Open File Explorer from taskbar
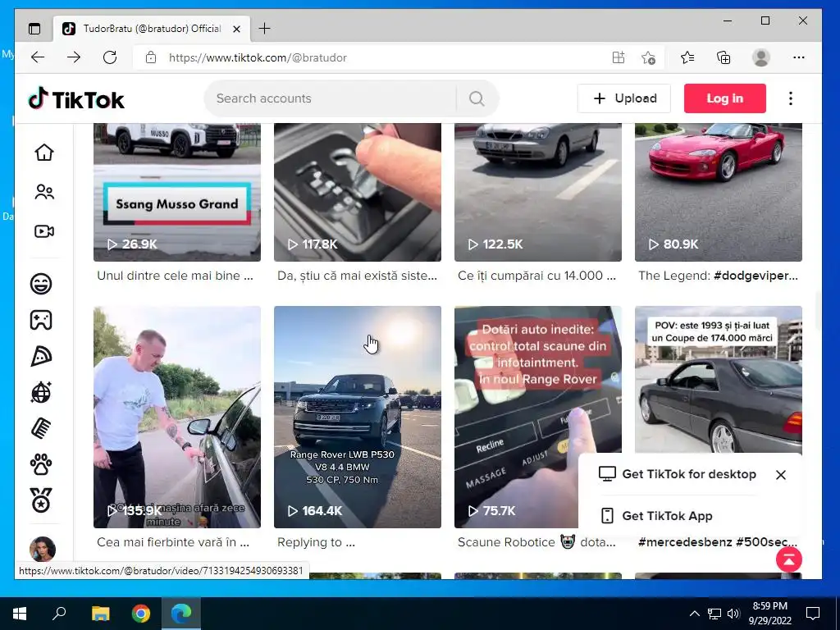This screenshot has width=840, height=630. (100, 614)
